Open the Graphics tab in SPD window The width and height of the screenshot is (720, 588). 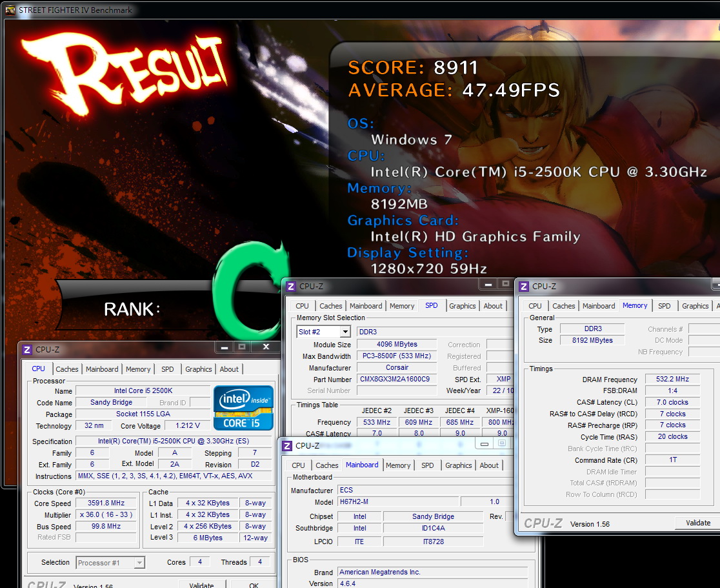pyautogui.click(x=462, y=306)
